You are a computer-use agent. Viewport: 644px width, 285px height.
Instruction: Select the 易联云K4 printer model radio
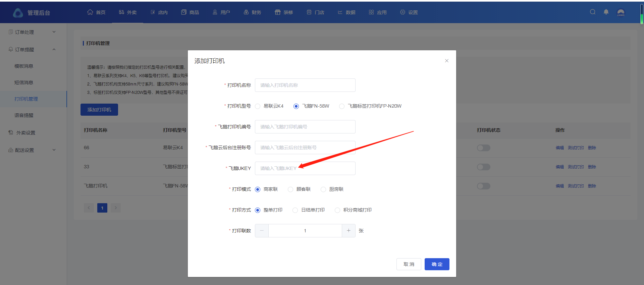(258, 106)
